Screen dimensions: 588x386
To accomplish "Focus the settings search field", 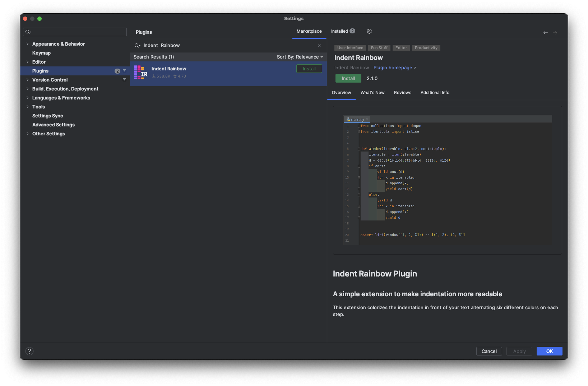I will [x=75, y=32].
